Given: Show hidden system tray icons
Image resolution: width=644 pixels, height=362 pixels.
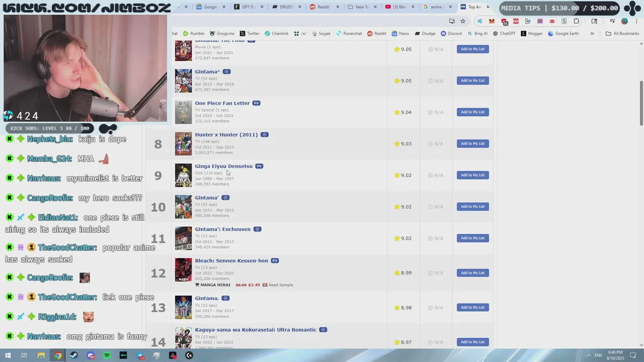Looking at the screenshot, I should click(x=589, y=355).
